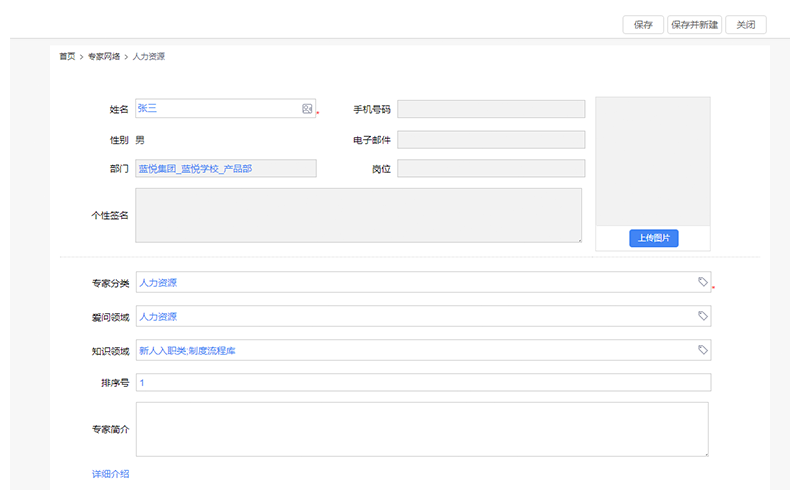The height and width of the screenshot is (500, 800).
Task: Select the 人力资源 breadcrumb item
Action: point(149,57)
